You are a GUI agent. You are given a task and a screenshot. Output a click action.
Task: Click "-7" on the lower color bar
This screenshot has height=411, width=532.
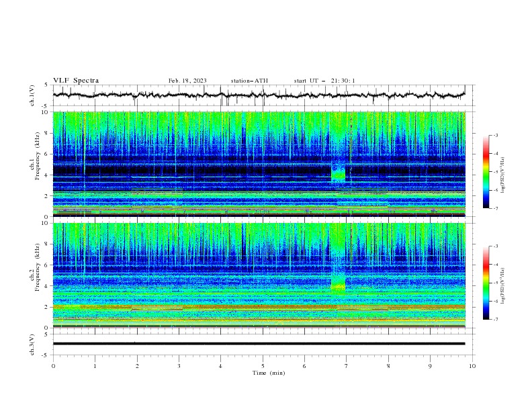495,320
